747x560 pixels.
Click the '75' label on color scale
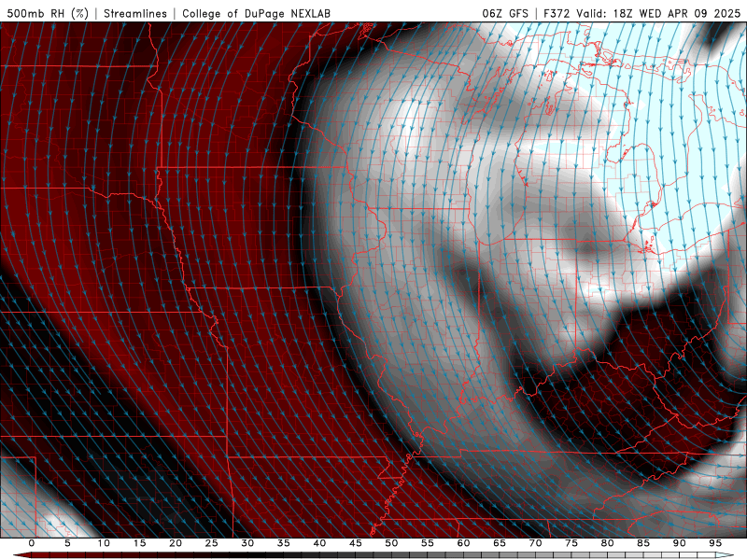click(571, 543)
